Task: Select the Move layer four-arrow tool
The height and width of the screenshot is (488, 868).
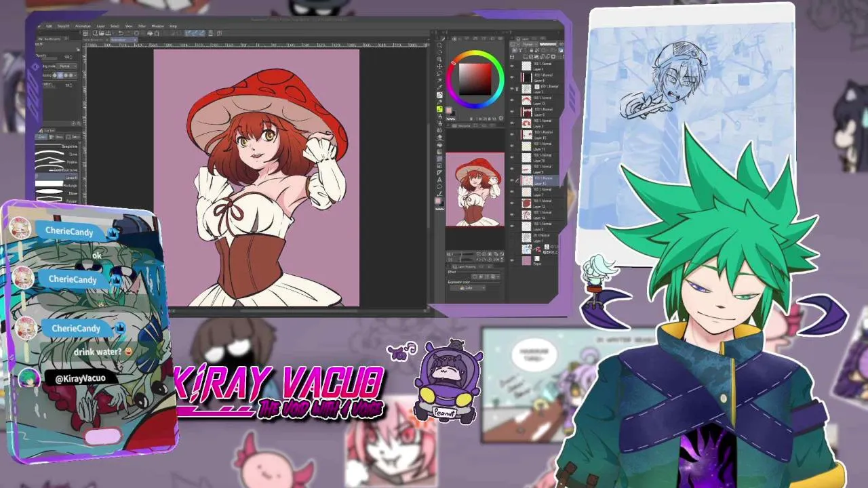Action: pyautogui.click(x=439, y=66)
